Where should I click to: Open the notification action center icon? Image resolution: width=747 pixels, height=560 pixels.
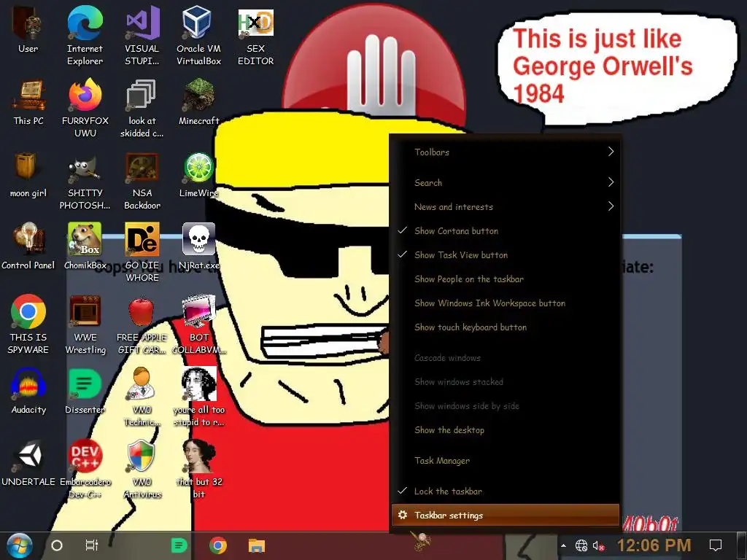[x=716, y=545]
